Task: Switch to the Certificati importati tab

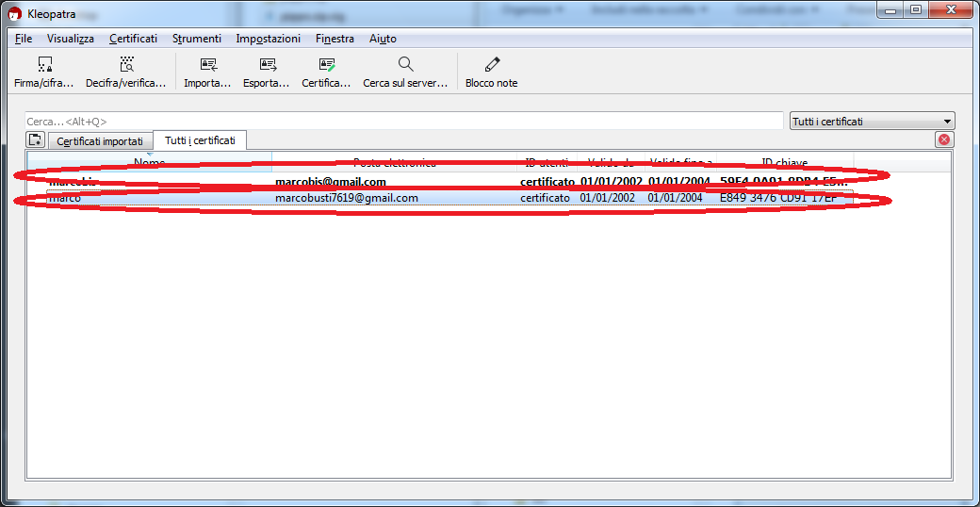Action: 100,141
